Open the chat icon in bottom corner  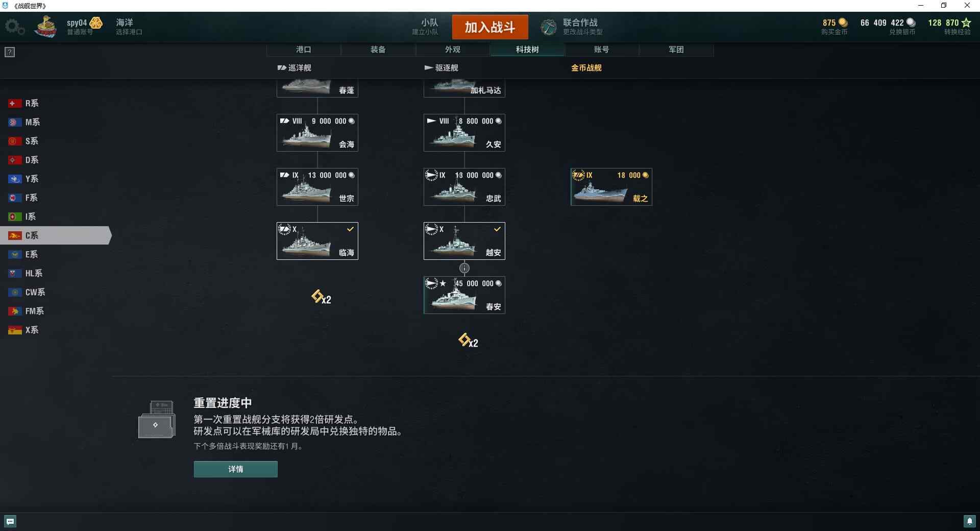pyautogui.click(x=10, y=521)
